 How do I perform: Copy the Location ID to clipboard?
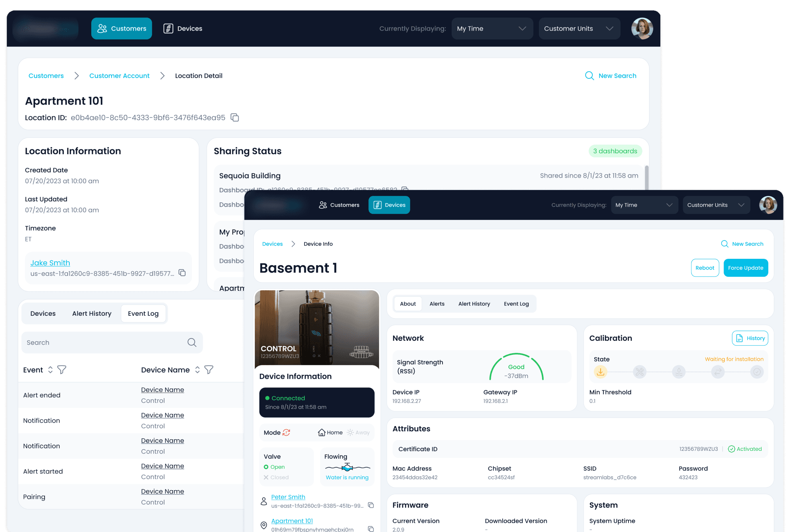[x=235, y=117]
